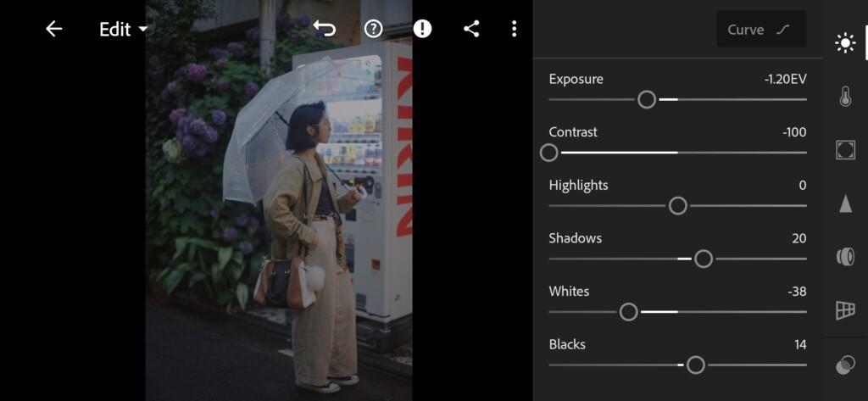Click the Contrast slider handle

[549, 153]
